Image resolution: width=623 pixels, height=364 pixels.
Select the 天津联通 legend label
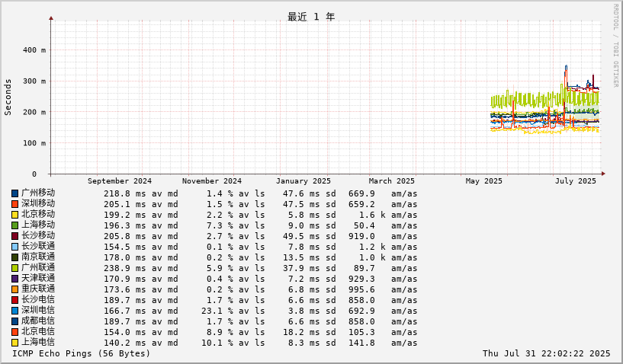[x=38, y=279]
